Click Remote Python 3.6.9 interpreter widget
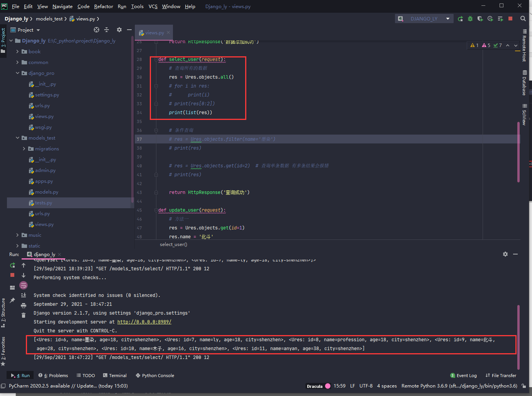532x396 pixels. pyautogui.click(x=459, y=386)
